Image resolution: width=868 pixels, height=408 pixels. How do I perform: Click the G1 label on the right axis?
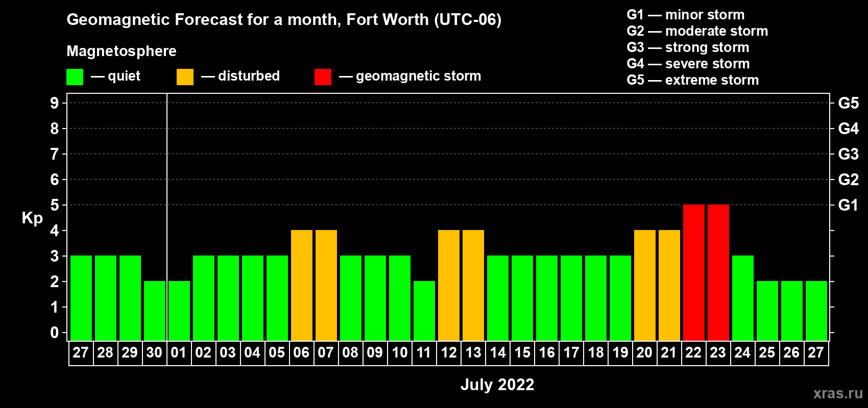pyautogui.click(x=849, y=205)
